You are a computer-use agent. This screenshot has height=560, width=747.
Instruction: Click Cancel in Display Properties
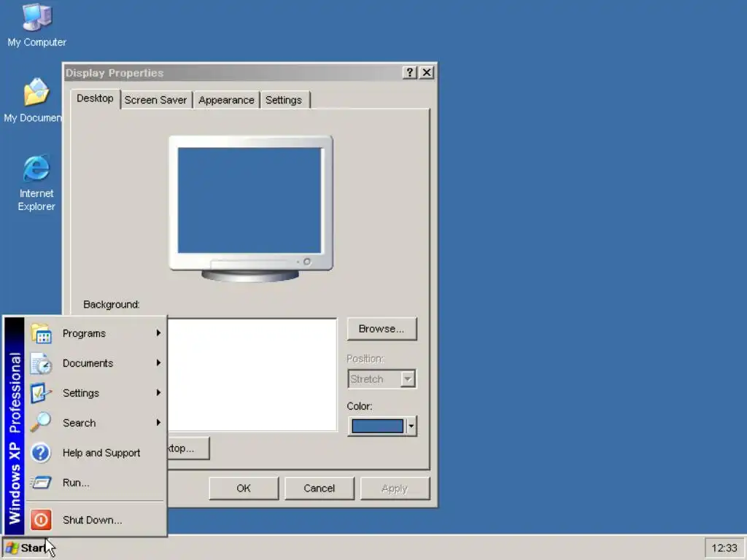(320, 488)
